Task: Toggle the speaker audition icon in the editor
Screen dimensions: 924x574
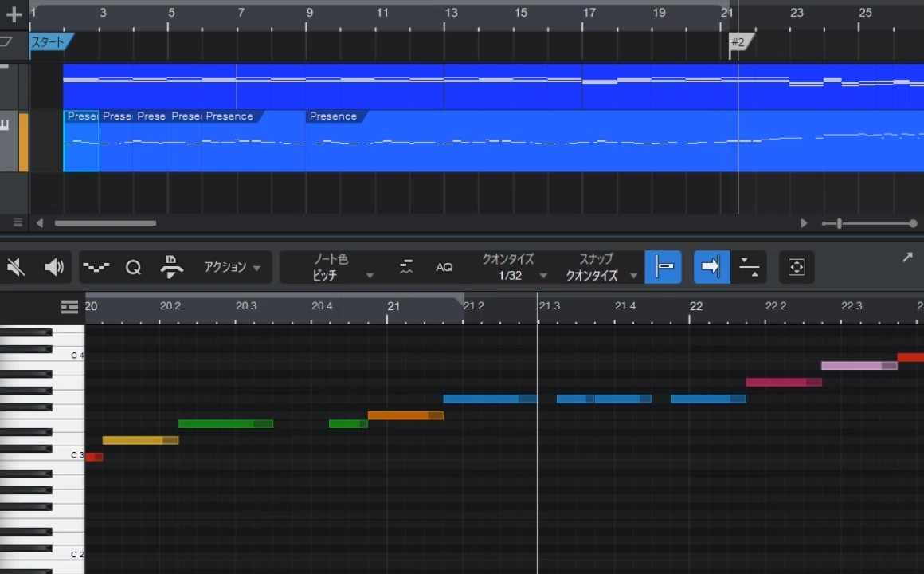Action: point(54,267)
